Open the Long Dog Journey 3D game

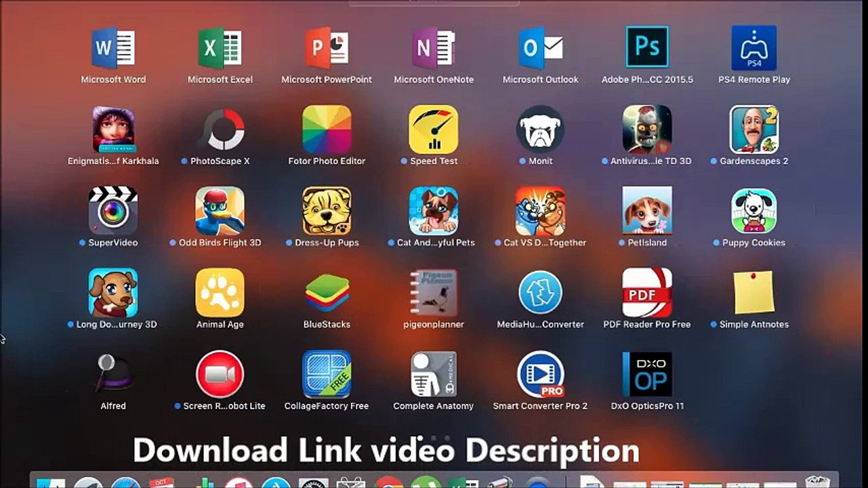pyautogui.click(x=113, y=293)
